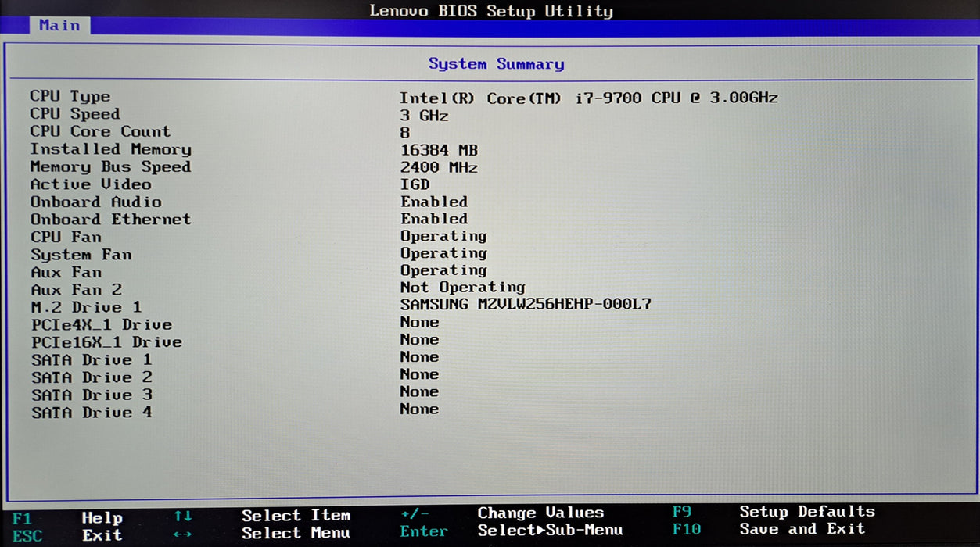Select the "Installed Memory" label

pos(110,149)
